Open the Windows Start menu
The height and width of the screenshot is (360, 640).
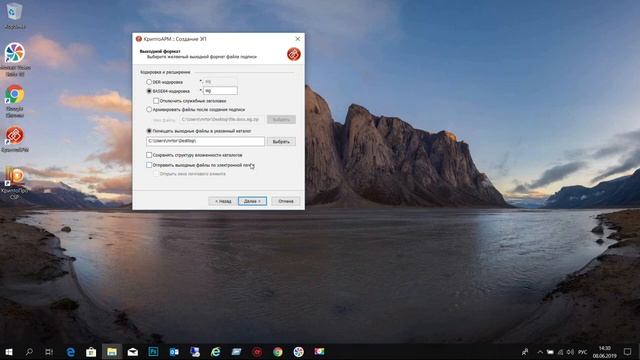tap(9, 352)
